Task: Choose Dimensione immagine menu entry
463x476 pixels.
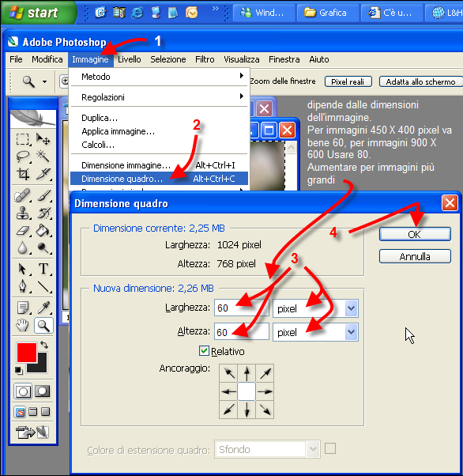Action: point(160,165)
